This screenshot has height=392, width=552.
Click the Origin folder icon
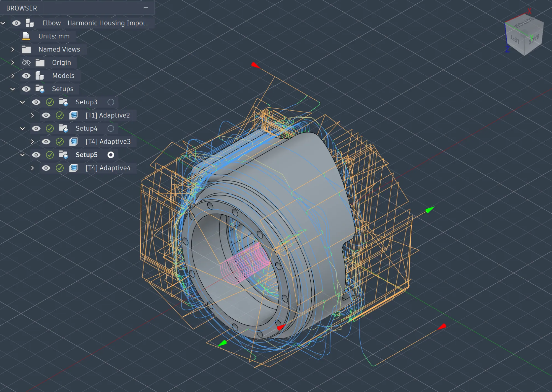tap(40, 63)
